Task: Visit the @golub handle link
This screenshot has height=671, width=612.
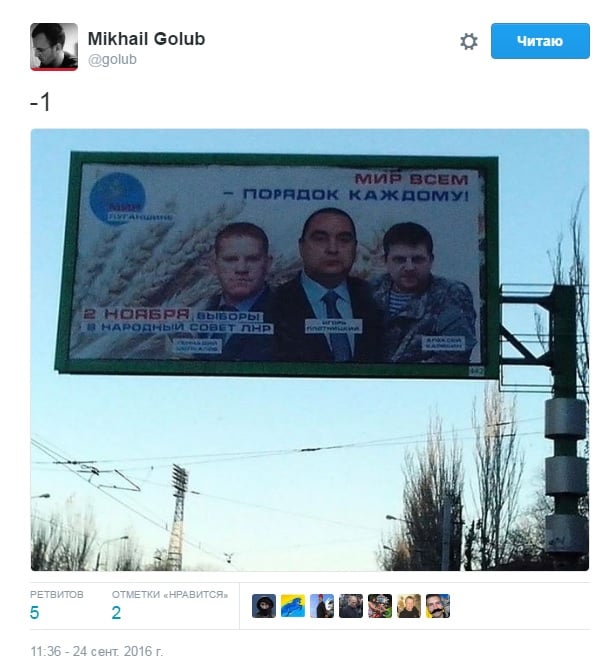Action: [112, 59]
